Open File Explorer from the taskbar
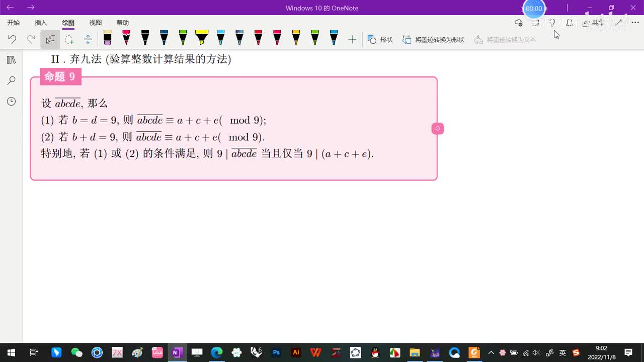Viewport: 644px width, 362px height. coord(415,352)
